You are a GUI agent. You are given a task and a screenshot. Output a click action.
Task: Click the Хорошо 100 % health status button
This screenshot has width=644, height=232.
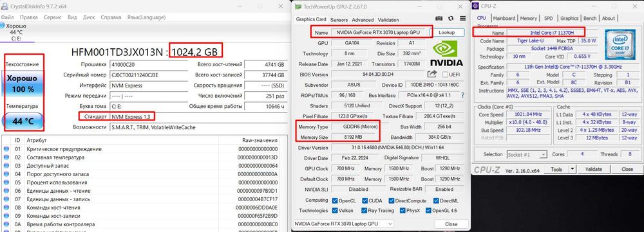click(x=23, y=84)
